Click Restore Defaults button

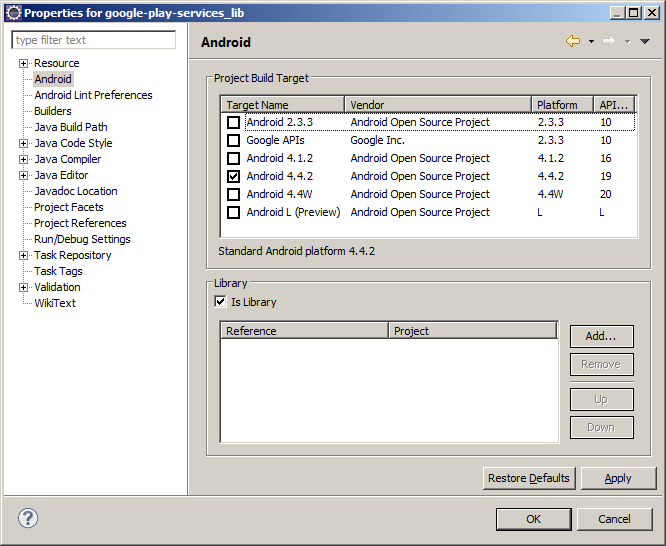tap(529, 478)
